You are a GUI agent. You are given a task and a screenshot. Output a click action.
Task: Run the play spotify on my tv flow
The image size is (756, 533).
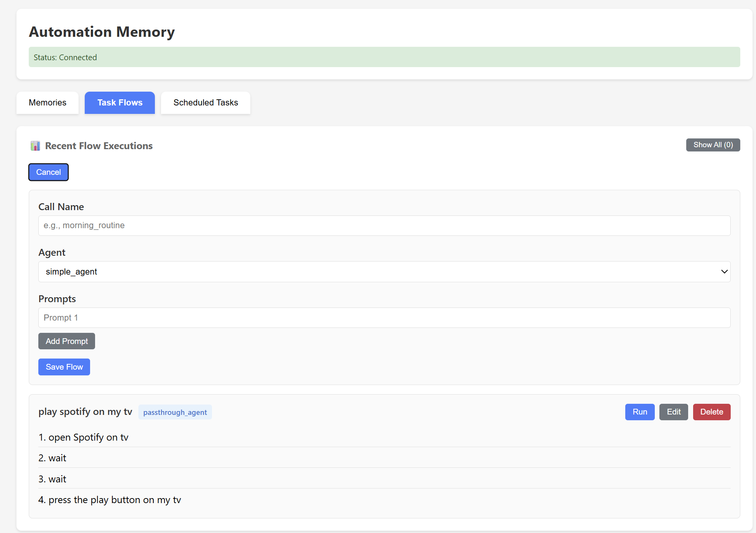(x=640, y=412)
